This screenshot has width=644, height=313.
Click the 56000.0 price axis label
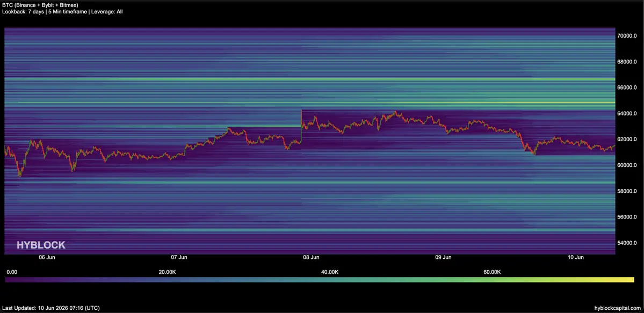627,217
